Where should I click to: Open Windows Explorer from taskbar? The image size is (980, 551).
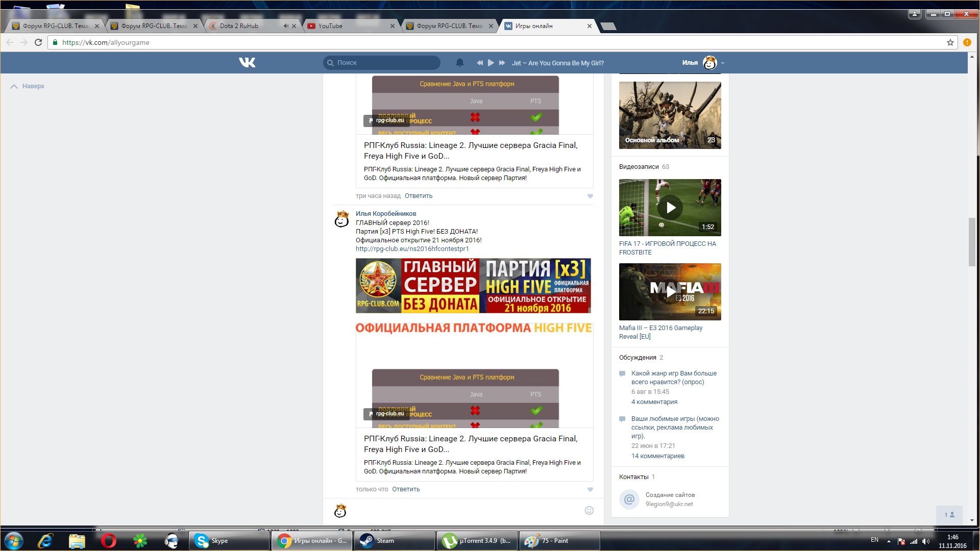[x=77, y=541]
